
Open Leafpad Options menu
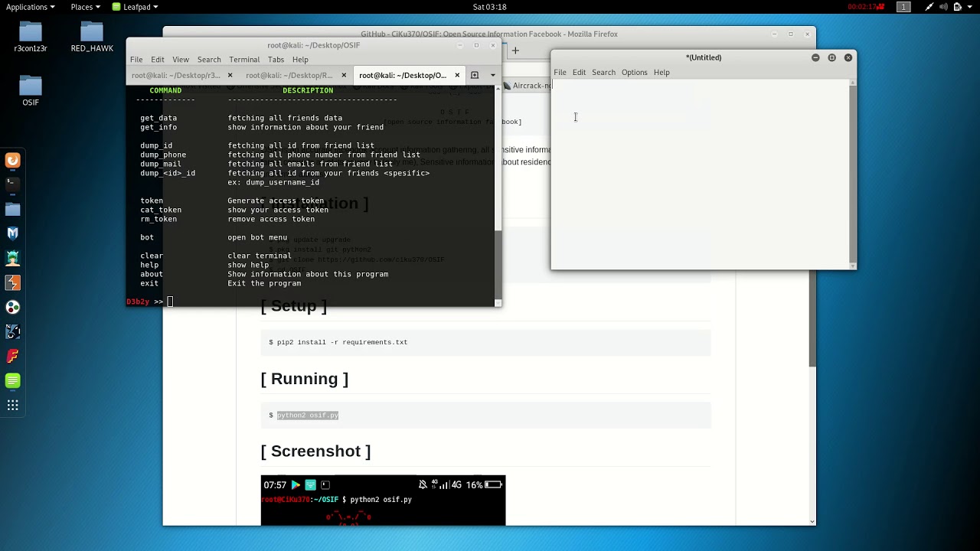[x=634, y=73]
